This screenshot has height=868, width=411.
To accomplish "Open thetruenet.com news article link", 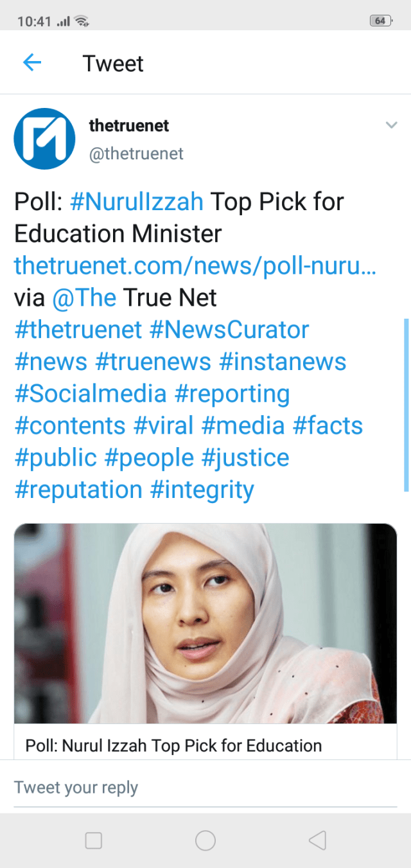I will click(195, 265).
